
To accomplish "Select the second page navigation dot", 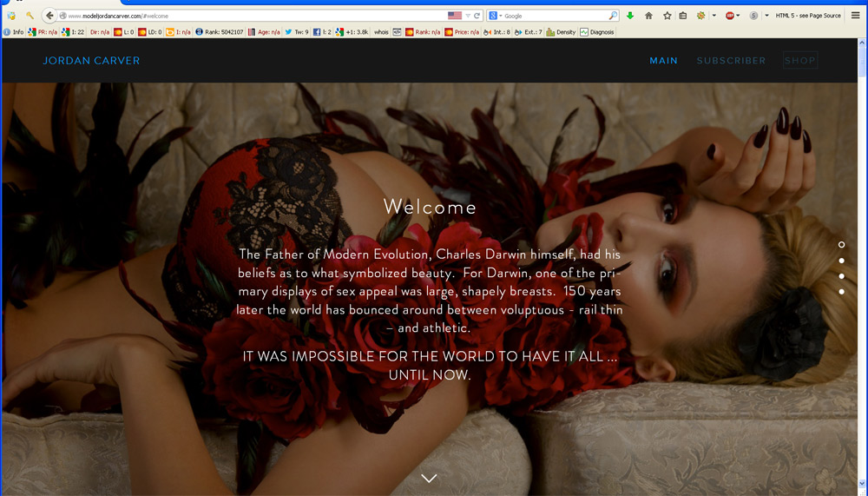I will coord(841,261).
